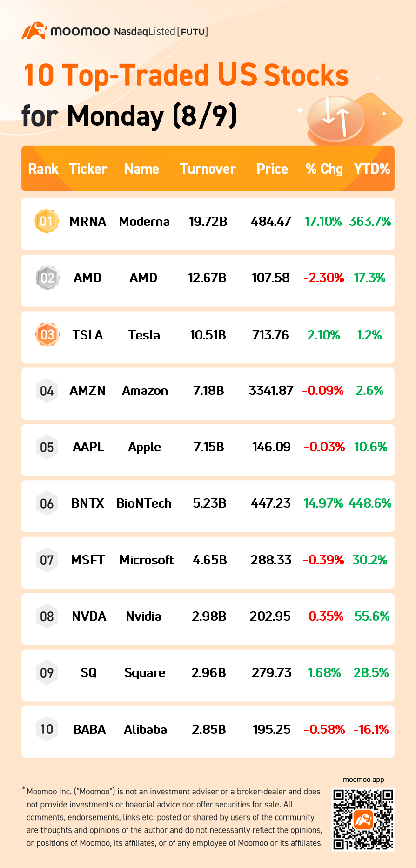Image resolution: width=416 pixels, height=868 pixels.
Task: Click the moomoo bull logo icon
Action: 34,31
